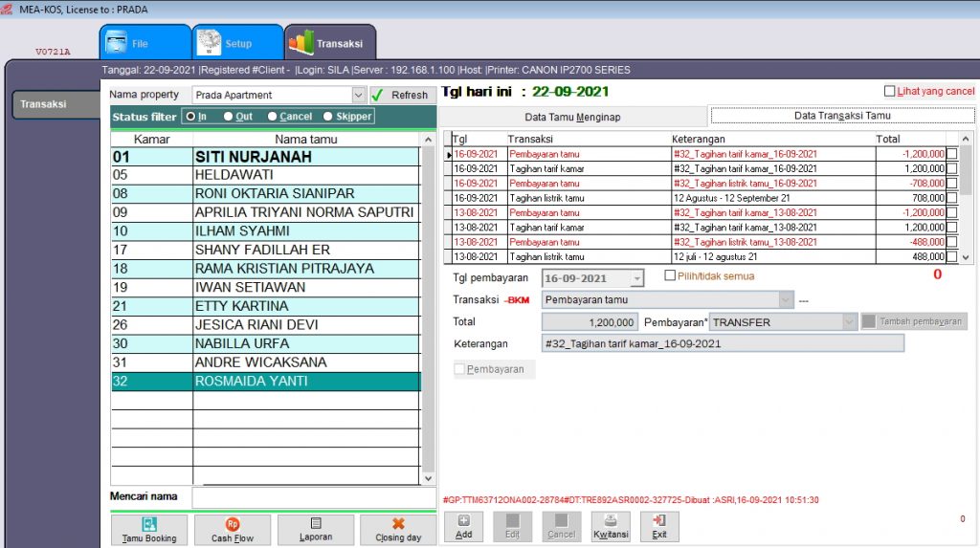Open the Transaksi top tab

point(330,43)
